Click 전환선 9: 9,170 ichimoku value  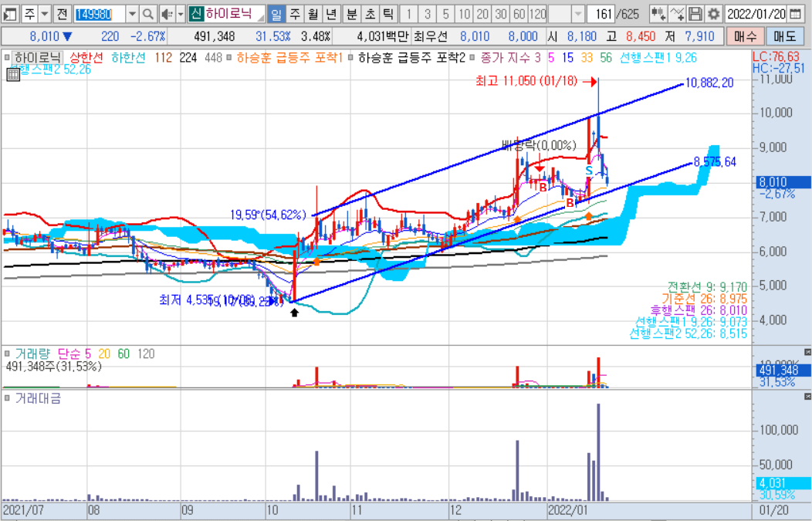(707, 287)
